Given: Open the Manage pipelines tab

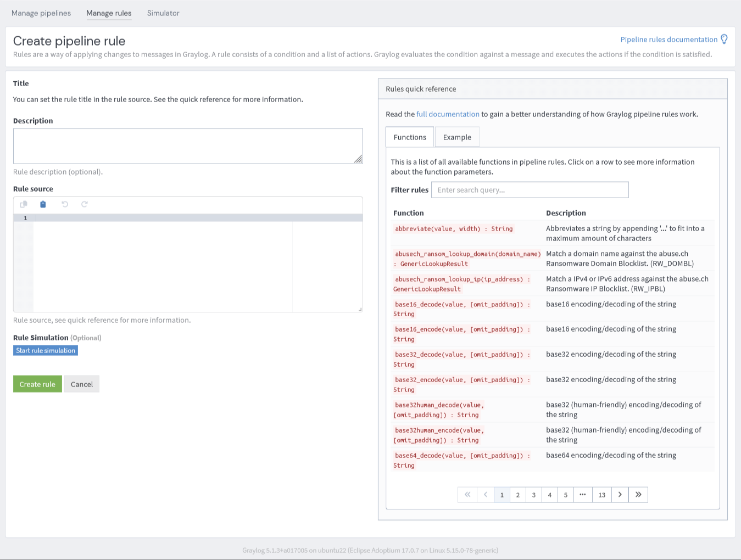Looking at the screenshot, I should pos(41,13).
